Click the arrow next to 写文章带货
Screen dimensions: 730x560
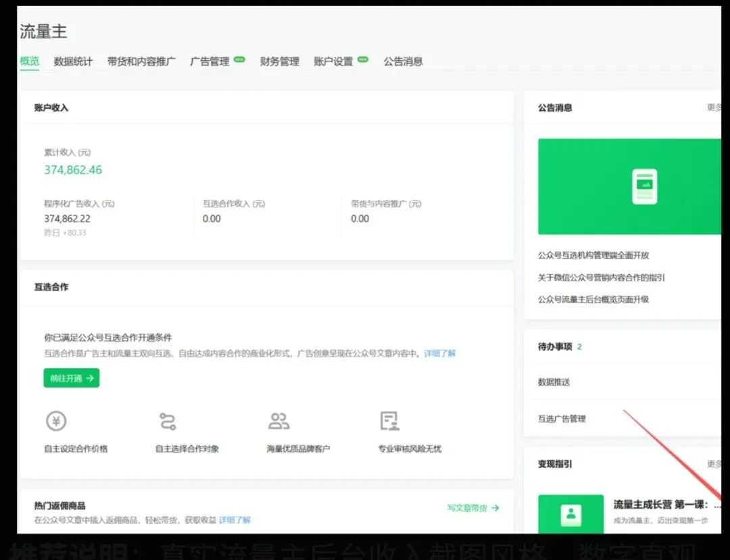[495, 508]
